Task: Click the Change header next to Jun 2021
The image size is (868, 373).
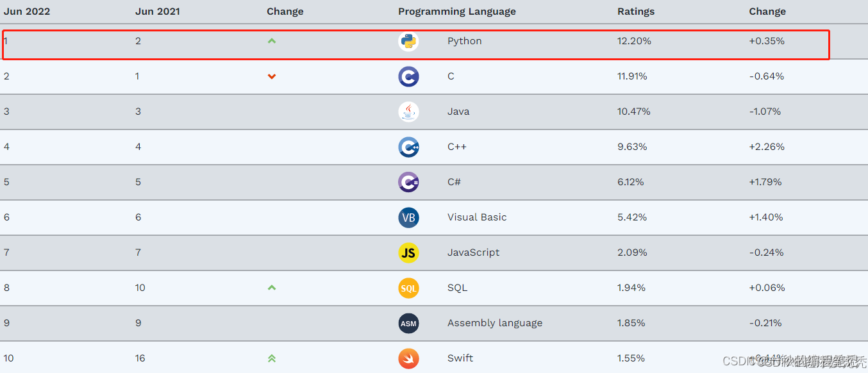Action: pyautogui.click(x=285, y=12)
